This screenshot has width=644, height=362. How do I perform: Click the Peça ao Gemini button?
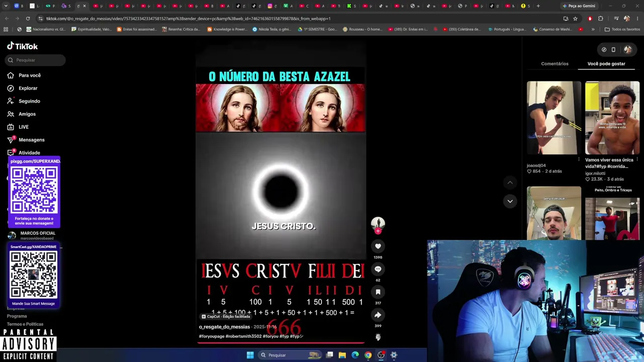coord(578,6)
